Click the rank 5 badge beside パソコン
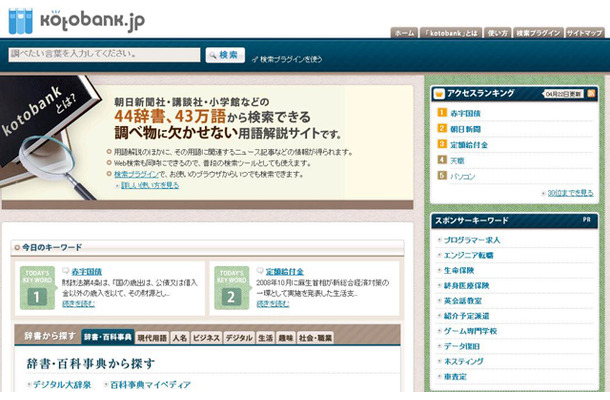Viewport: 610px width, 400px height. click(x=442, y=175)
